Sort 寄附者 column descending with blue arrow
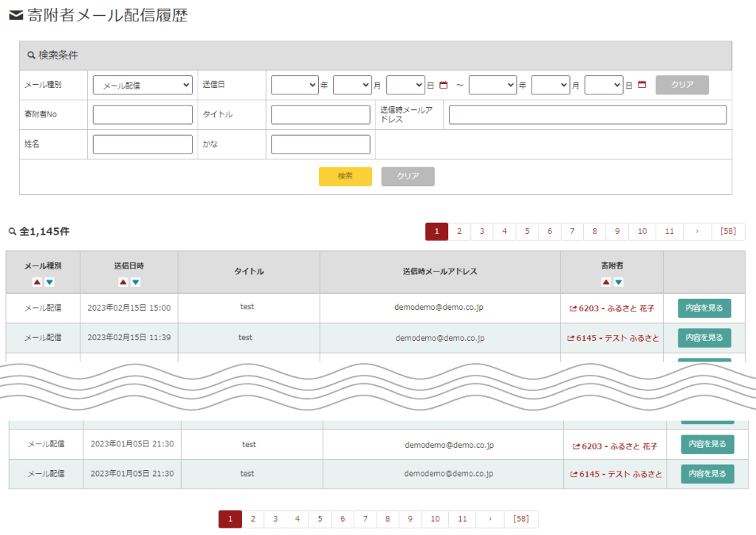756x535 pixels. (619, 282)
